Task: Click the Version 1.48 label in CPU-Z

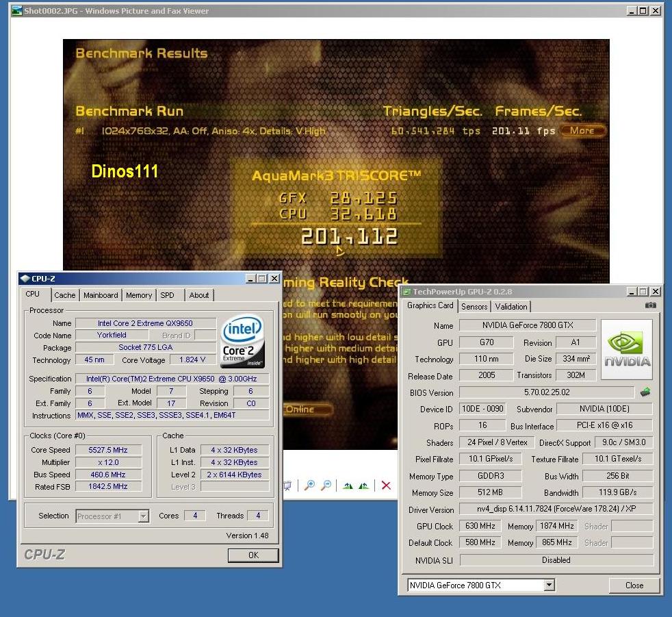Action: point(247,536)
